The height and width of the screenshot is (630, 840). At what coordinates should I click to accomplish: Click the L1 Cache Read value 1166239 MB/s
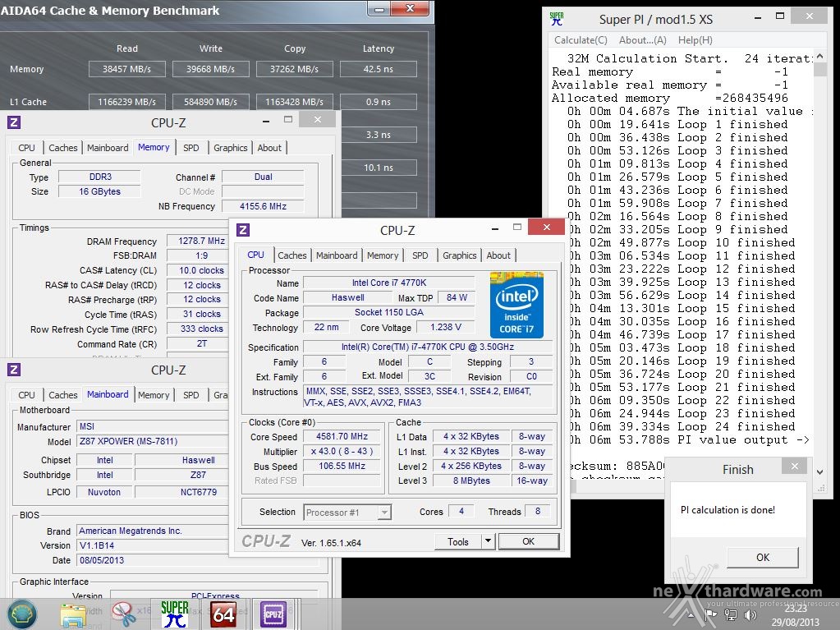[x=127, y=102]
